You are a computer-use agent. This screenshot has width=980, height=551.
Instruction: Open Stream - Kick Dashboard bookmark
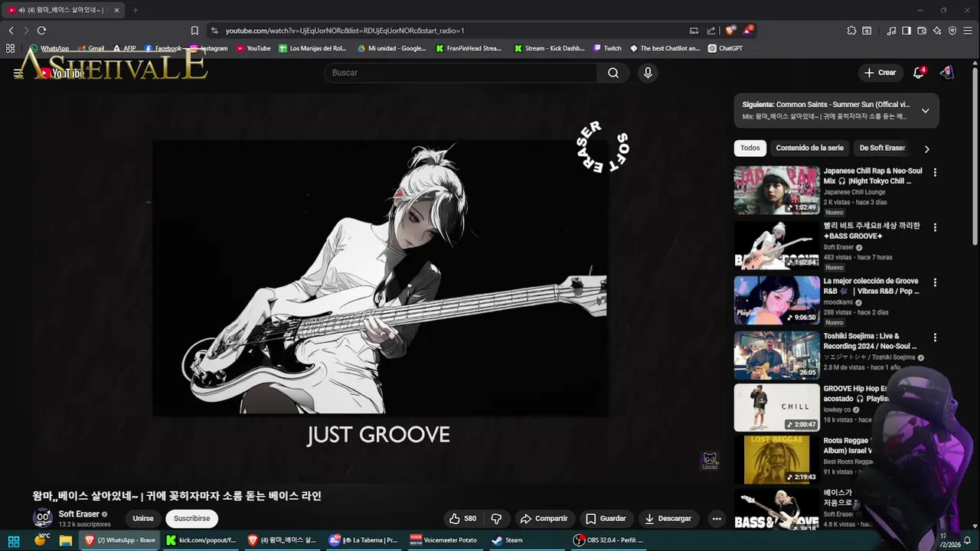[549, 48]
